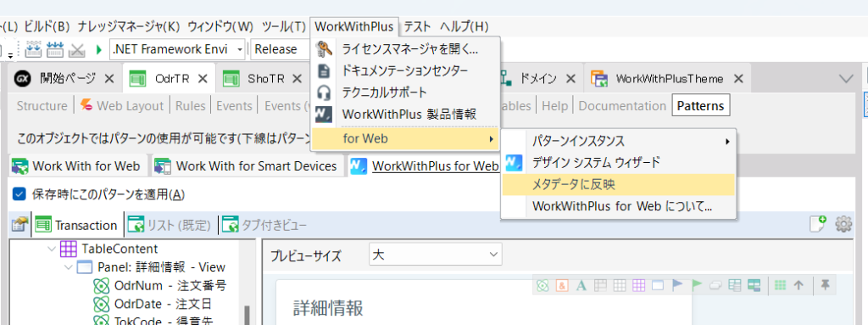Click the WorkWithPlus product info logo icon
Image resolution: width=868 pixels, height=325 pixels.
pyautogui.click(x=324, y=115)
